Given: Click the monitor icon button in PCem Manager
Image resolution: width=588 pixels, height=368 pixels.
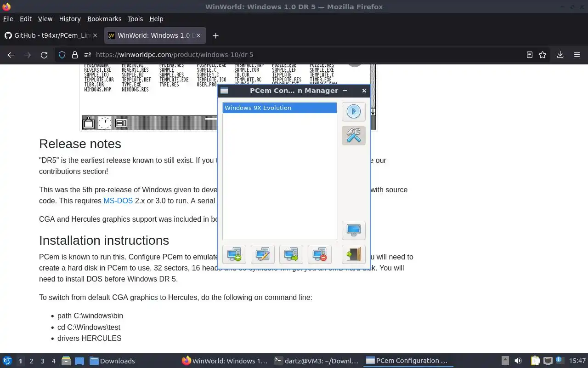Looking at the screenshot, I should click(x=353, y=230).
